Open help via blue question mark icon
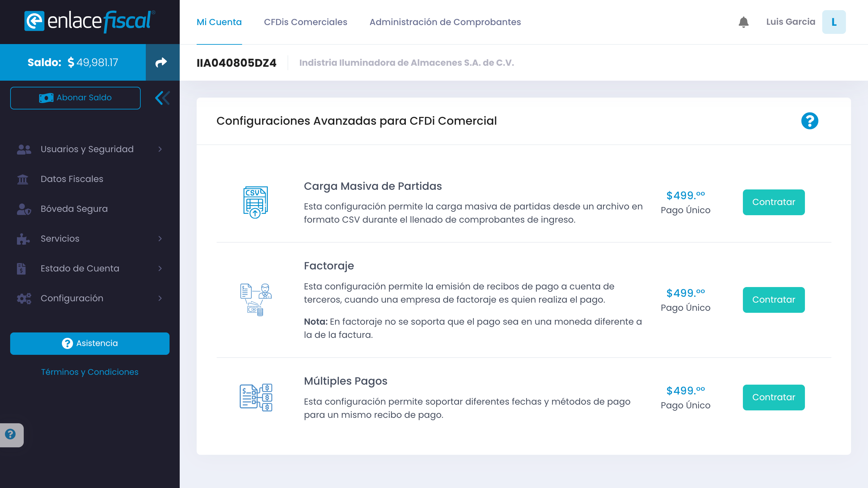This screenshot has width=868, height=488. (x=809, y=121)
